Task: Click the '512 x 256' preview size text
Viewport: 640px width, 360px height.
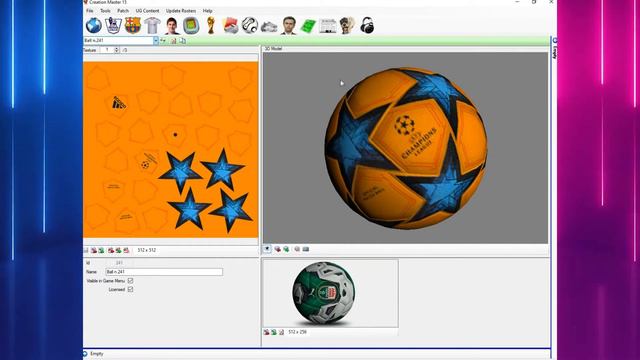Action: pos(297,332)
